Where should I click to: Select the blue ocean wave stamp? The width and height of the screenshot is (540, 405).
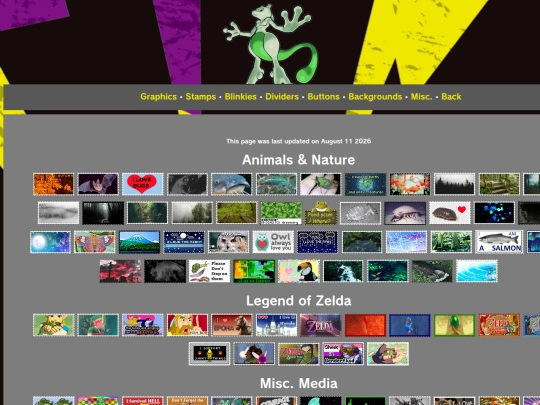point(477,271)
